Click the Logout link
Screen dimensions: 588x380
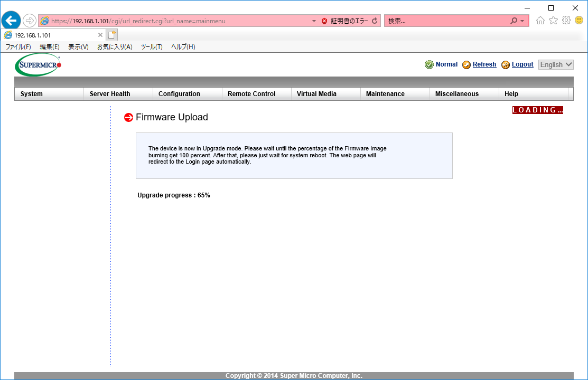pyautogui.click(x=522, y=64)
